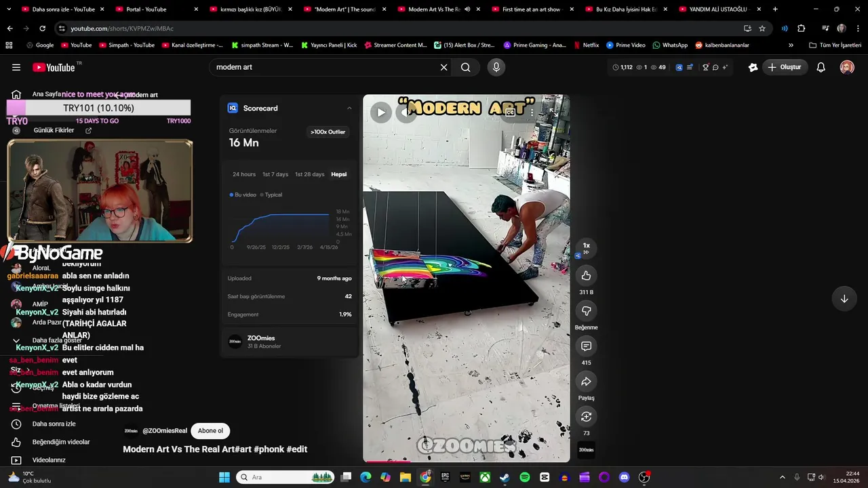Open the Netflix bookmark

pyautogui.click(x=586, y=45)
